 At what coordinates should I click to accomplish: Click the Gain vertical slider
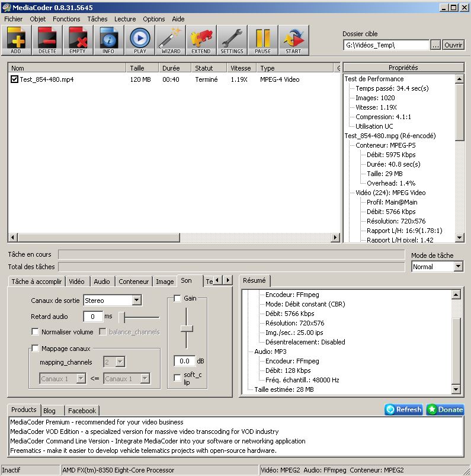pyautogui.click(x=187, y=329)
